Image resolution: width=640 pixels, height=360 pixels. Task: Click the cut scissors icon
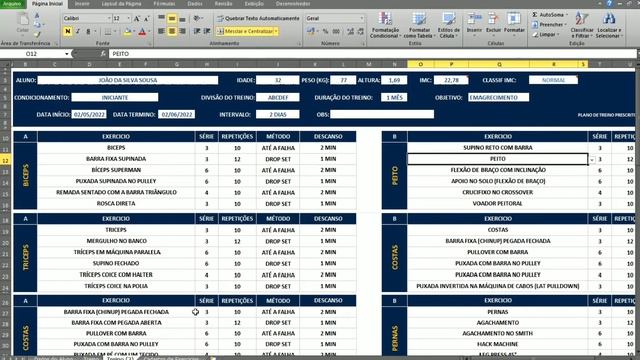click(37, 16)
